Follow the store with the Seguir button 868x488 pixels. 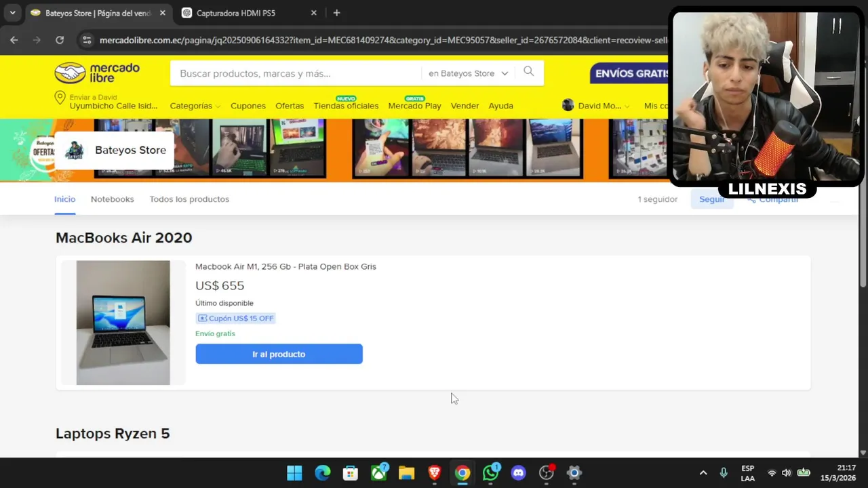711,199
